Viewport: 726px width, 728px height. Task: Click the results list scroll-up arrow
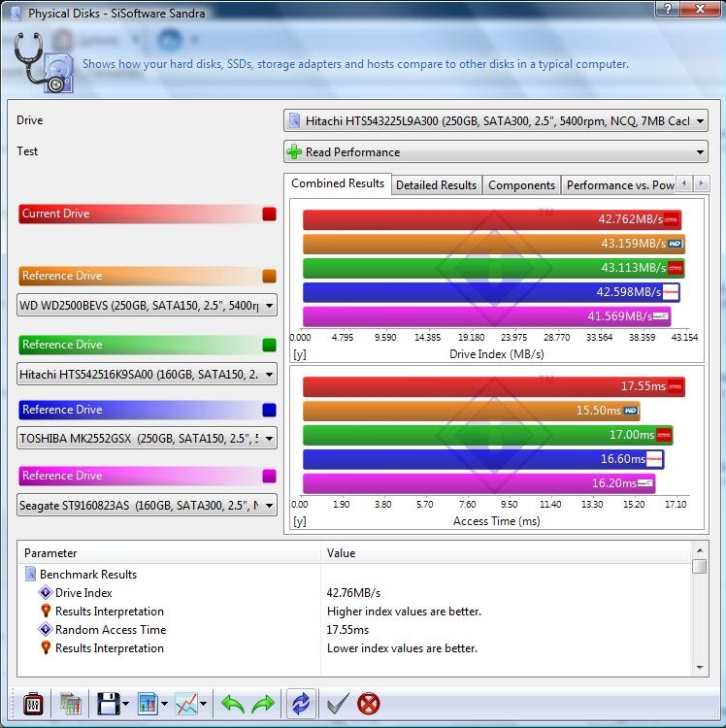pyautogui.click(x=700, y=550)
